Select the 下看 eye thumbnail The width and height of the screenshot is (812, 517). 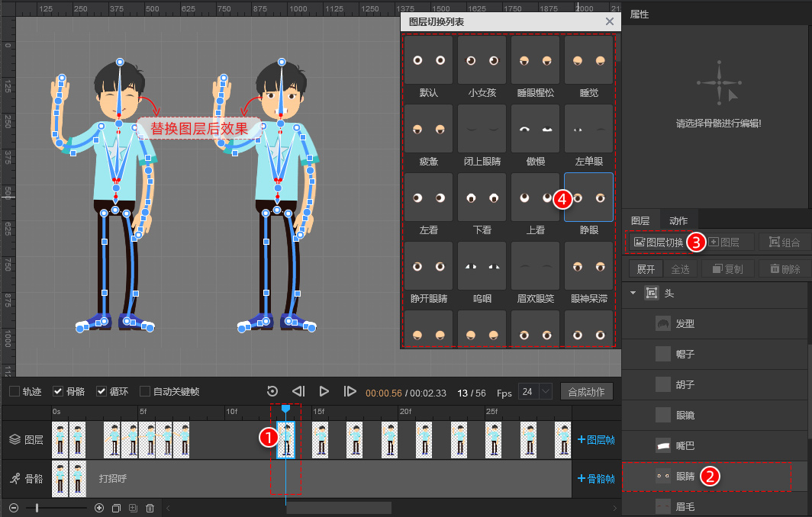[482, 197]
